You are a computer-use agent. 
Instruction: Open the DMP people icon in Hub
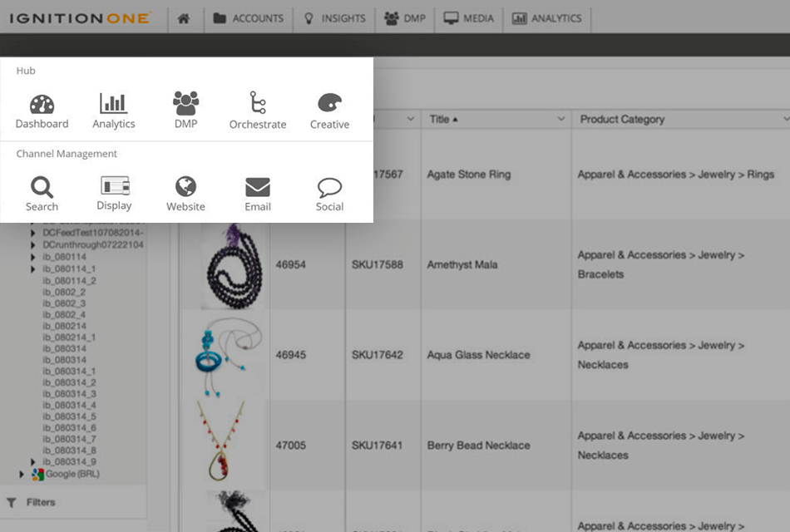186,111
